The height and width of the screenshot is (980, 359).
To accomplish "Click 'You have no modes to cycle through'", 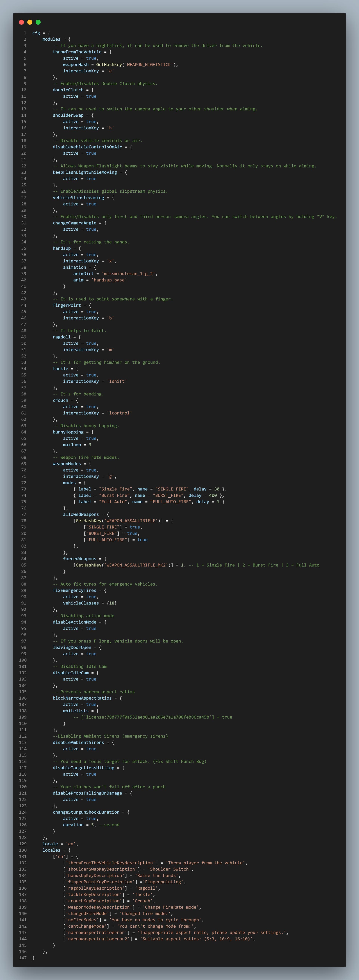I will pos(157,920).
